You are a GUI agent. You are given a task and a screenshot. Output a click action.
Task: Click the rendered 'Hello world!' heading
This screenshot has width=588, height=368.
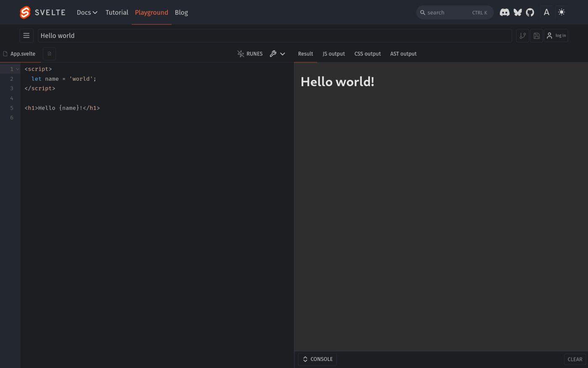coord(337,82)
